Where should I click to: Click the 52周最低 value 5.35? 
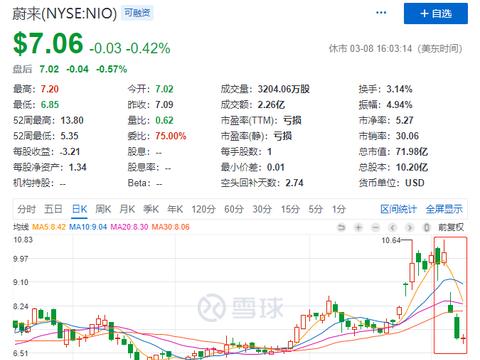point(69,136)
